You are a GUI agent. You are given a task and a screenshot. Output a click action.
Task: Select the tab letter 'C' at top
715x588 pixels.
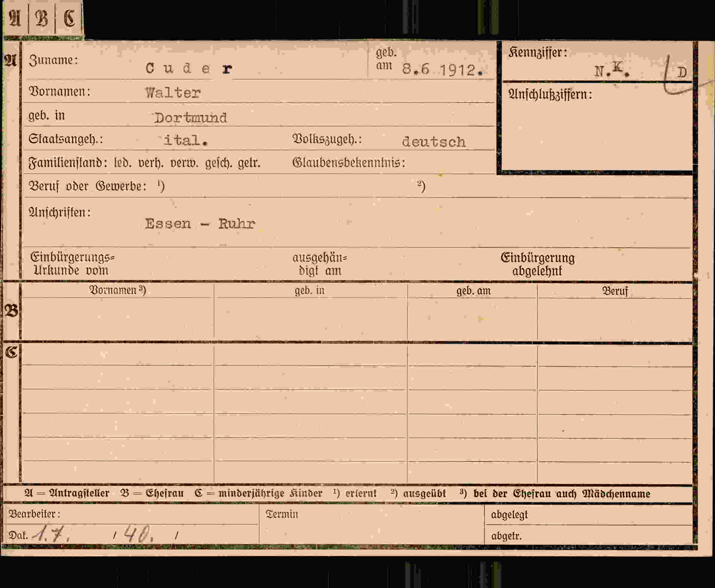tap(69, 18)
